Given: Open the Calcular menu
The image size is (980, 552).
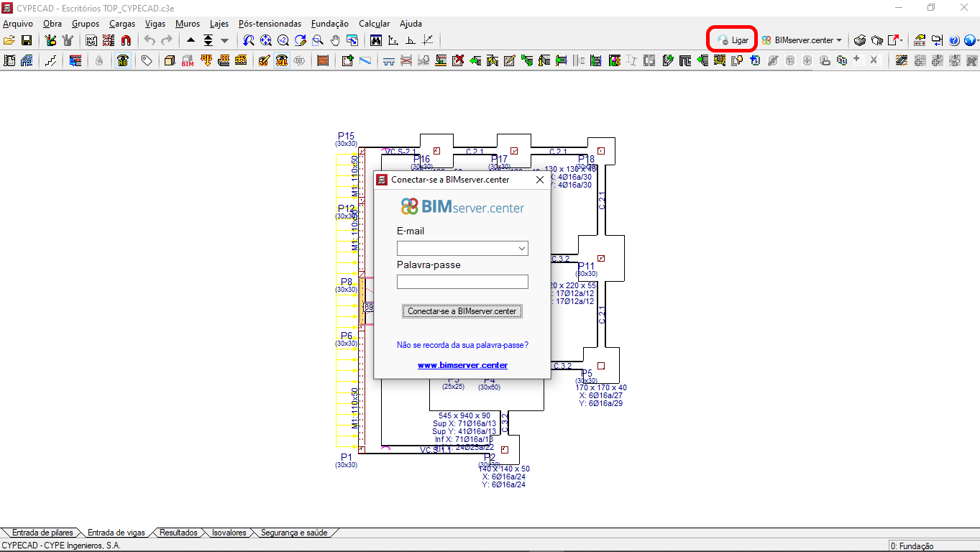Looking at the screenshot, I should point(375,24).
